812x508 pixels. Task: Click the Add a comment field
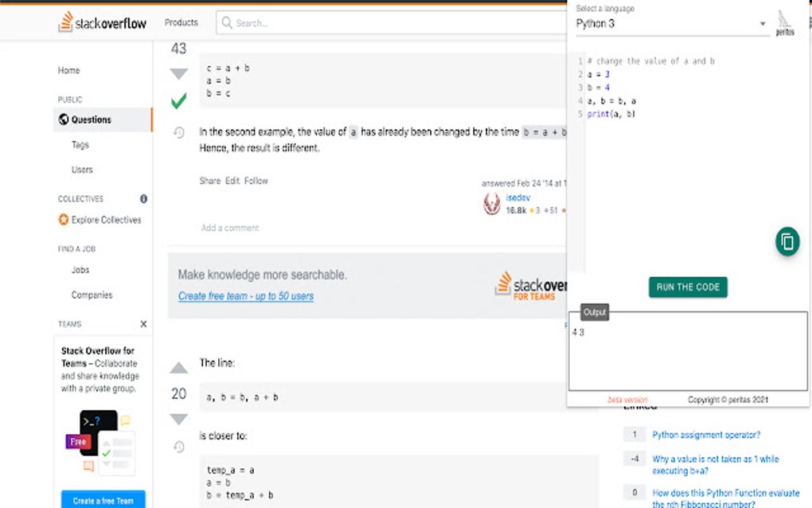pyautogui.click(x=230, y=228)
